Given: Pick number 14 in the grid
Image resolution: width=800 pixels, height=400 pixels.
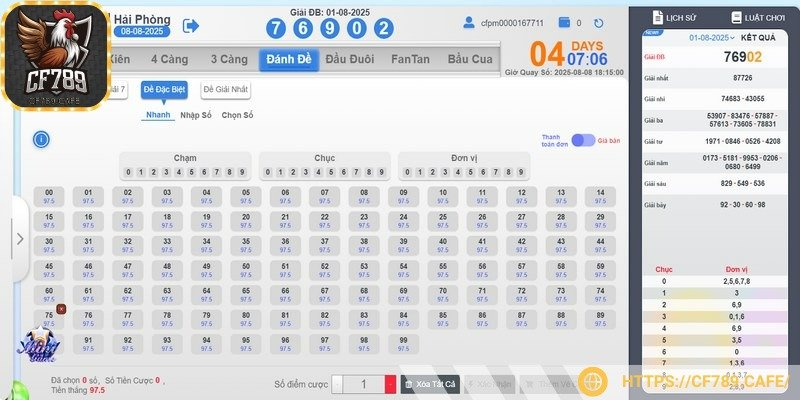Looking at the screenshot, I should click(x=601, y=196).
